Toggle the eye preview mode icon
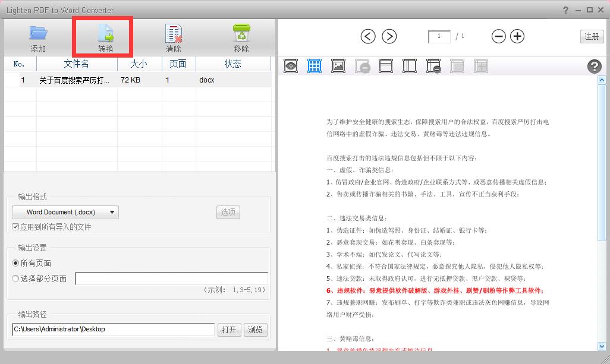Image resolution: width=610 pixels, height=364 pixels. (291, 66)
